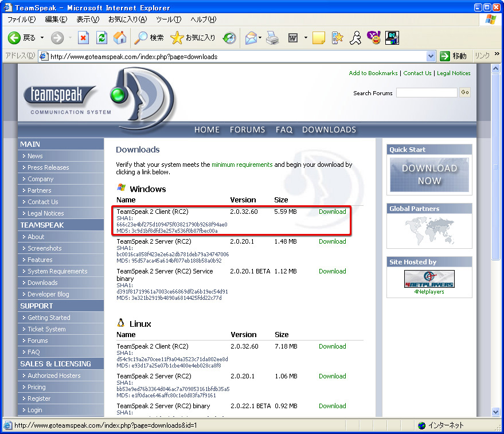Click the green Go arrow icon
504x434 pixels.
tap(445, 56)
